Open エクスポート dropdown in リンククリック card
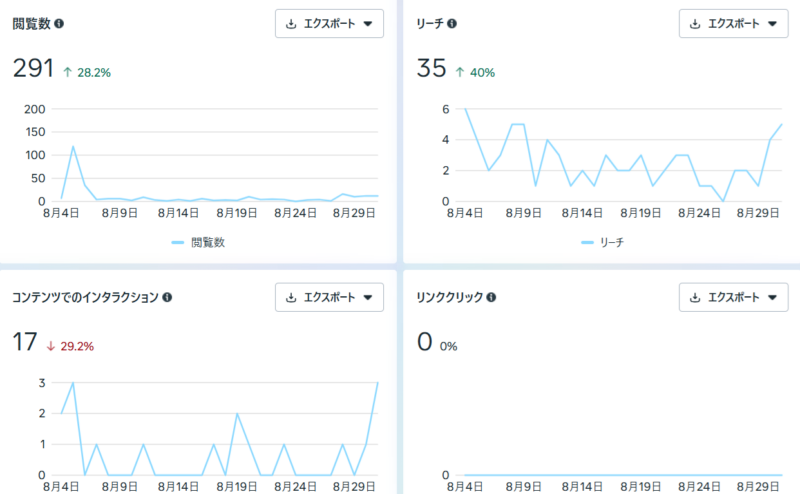 point(733,297)
